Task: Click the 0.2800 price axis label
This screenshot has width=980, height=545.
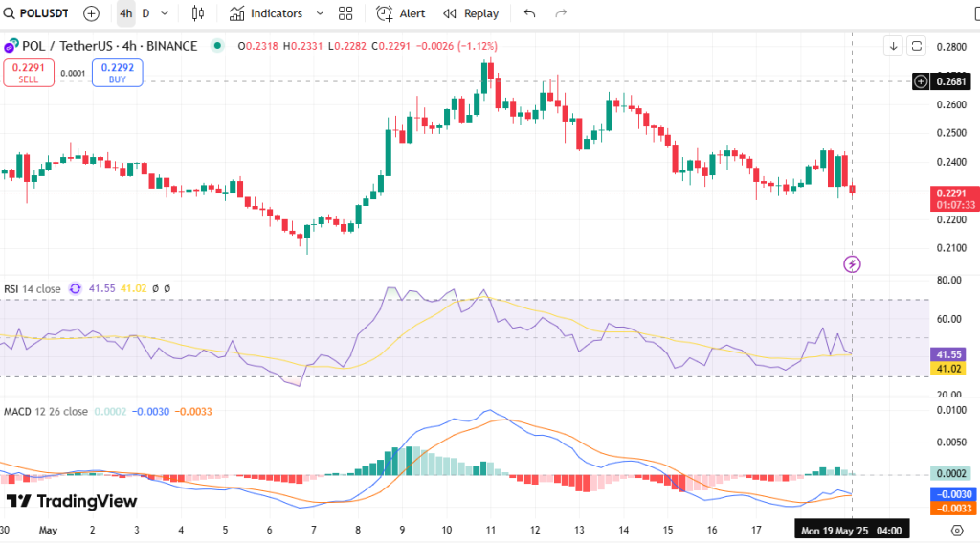Action: click(951, 47)
